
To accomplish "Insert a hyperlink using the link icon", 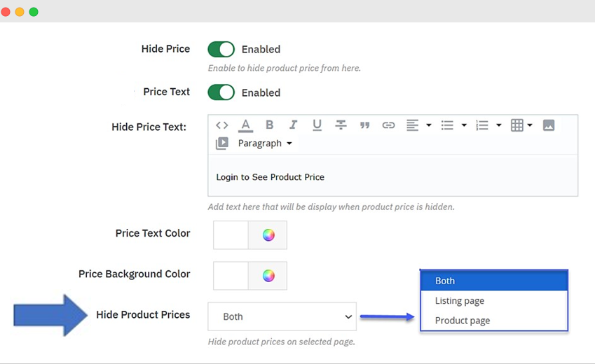I will pos(388,125).
